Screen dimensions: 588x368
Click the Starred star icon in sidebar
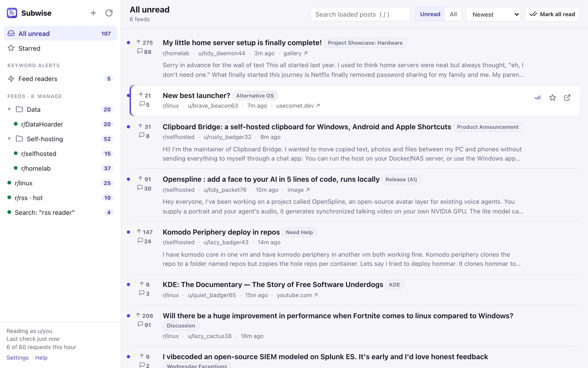click(x=11, y=48)
